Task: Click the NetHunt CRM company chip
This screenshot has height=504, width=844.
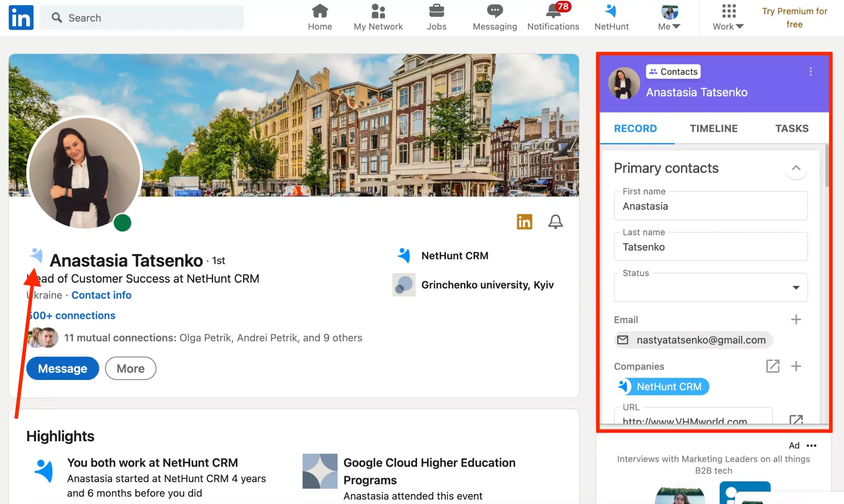Action: (x=661, y=387)
